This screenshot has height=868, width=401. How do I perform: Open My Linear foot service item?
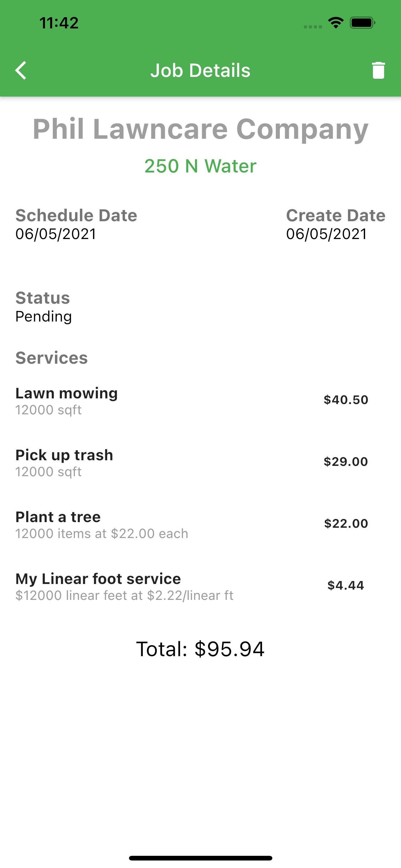(x=200, y=586)
